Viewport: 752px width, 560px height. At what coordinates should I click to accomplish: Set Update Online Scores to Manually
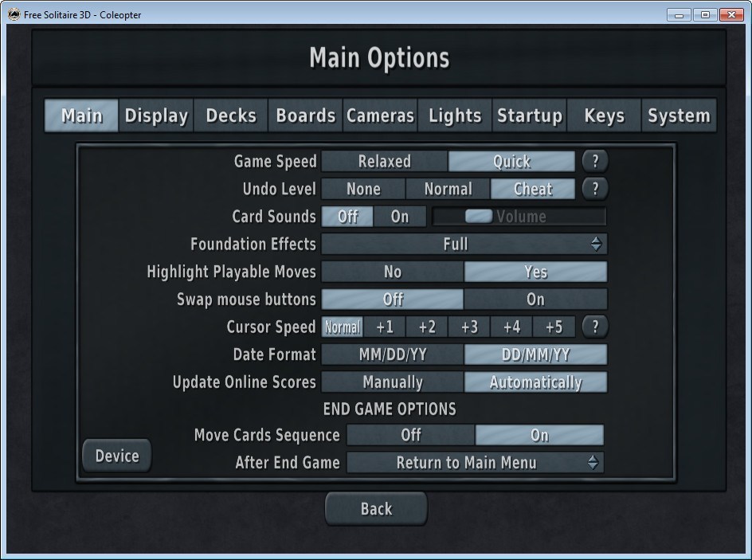click(x=392, y=382)
